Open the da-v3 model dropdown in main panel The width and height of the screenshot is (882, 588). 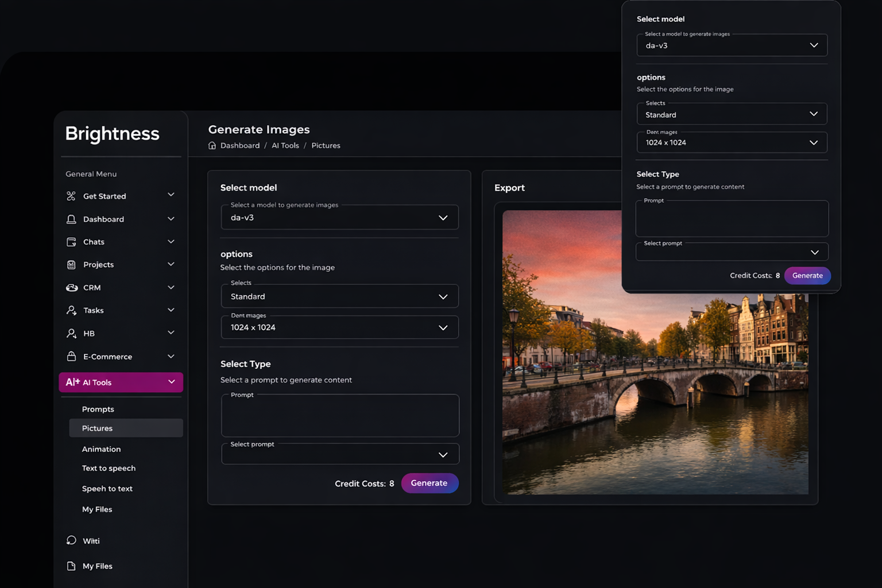339,218
